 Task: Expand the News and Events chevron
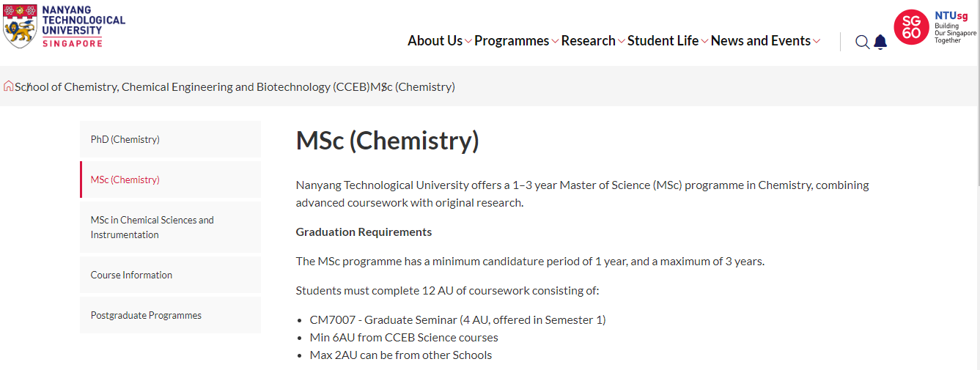[x=817, y=41]
